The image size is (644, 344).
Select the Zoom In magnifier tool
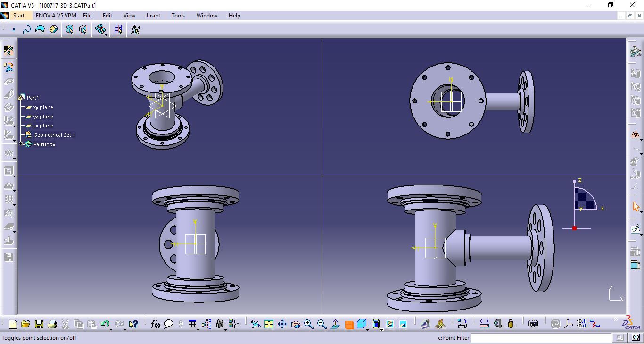(x=309, y=324)
